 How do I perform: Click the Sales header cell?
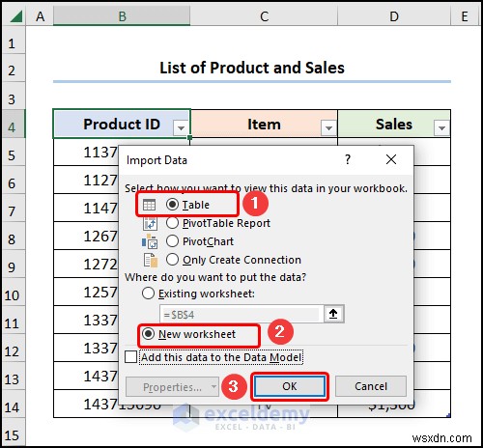coord(394,125)
